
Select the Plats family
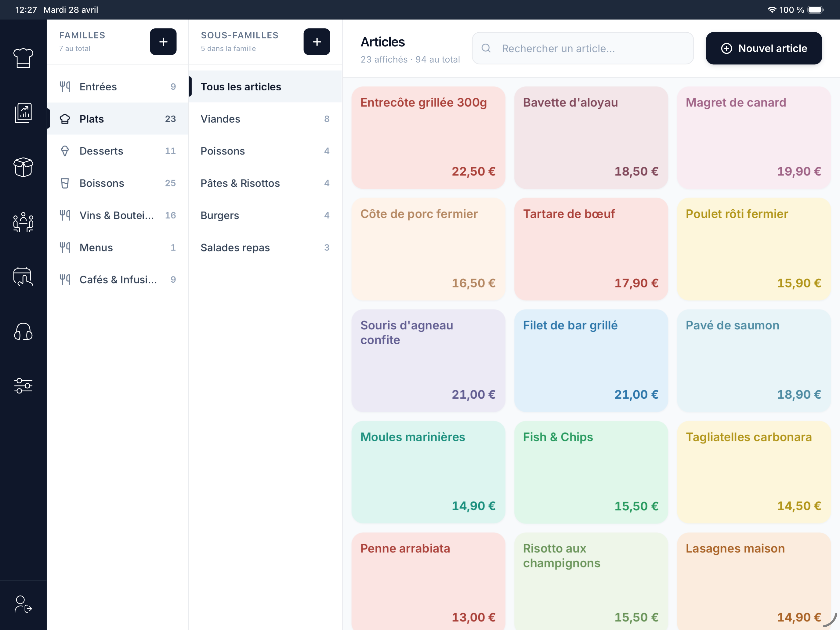118,119
